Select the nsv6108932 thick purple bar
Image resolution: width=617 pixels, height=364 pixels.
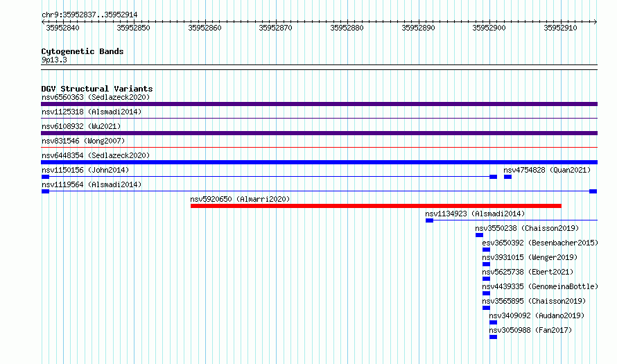[319, 133]
